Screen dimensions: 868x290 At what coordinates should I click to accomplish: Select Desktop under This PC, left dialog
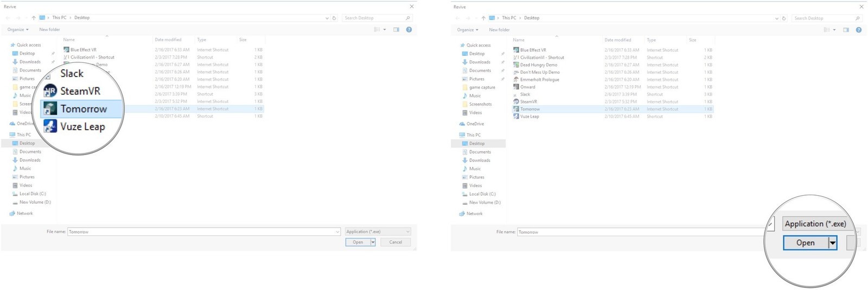click(x=28, y=143)
